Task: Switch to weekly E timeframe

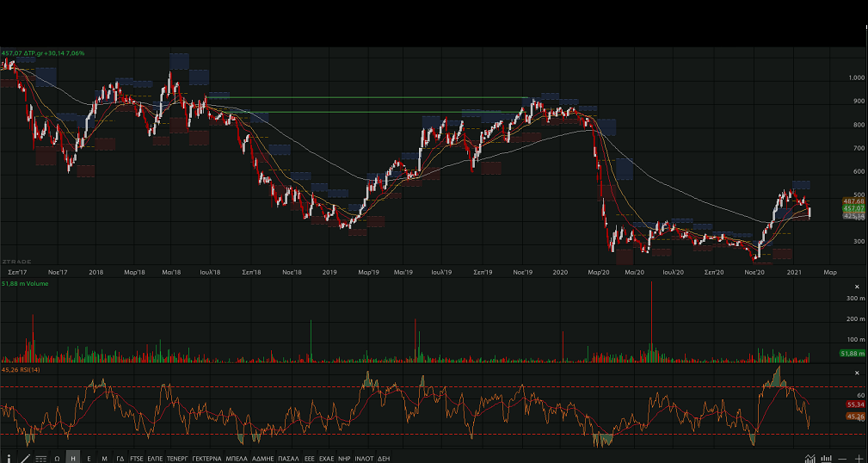Action: pyautogui.click(x=89, y=459)
